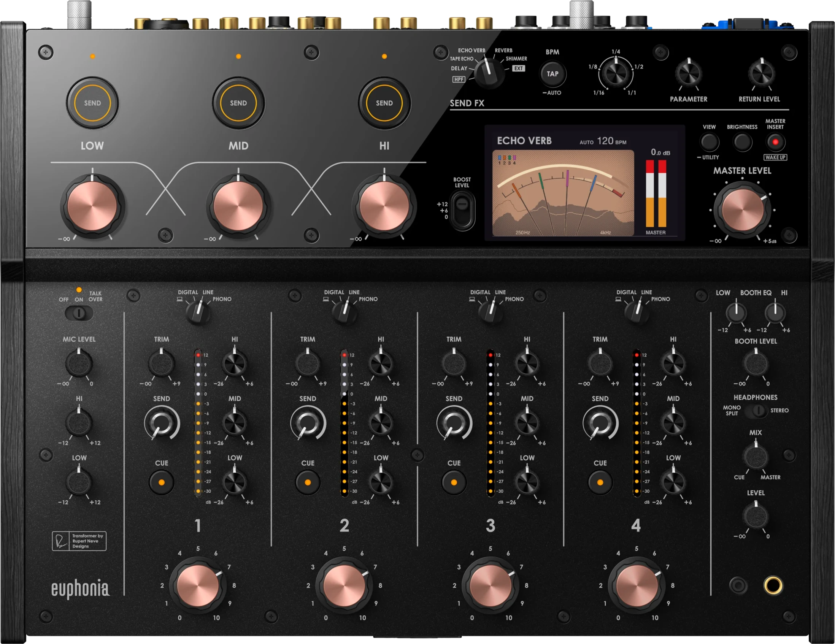Click the headphones LEVEL knob
Image resolution: width=835 pixels, height=644 pixels.
coord(756,516)
